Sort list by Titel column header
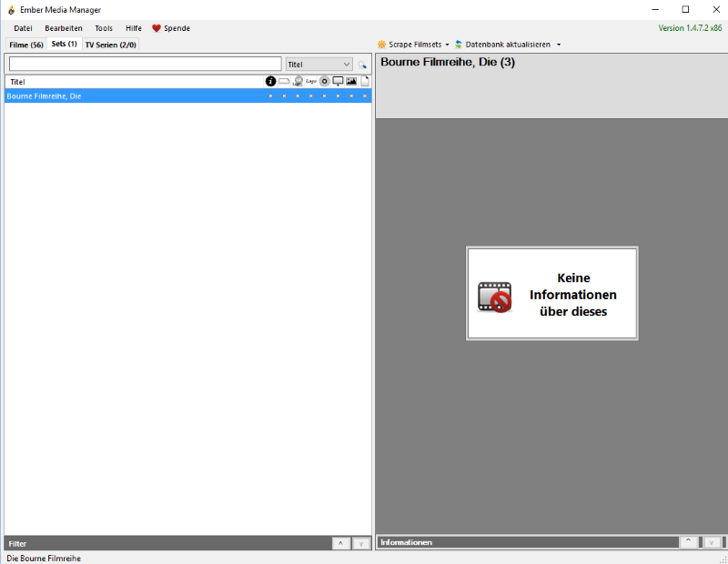Viewport: 728px width, 564px height. point(135,82)
